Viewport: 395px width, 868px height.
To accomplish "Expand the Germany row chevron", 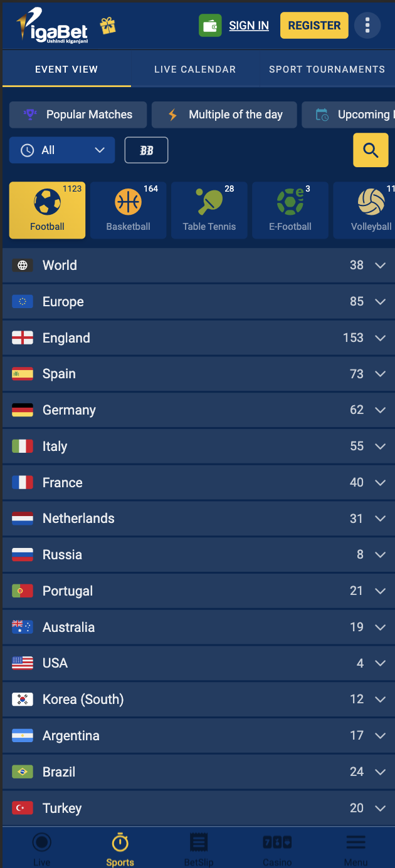I will 380,410.
